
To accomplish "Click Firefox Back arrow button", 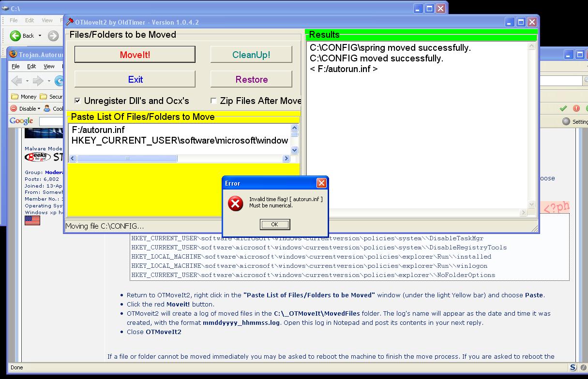I will pos(16,81).
